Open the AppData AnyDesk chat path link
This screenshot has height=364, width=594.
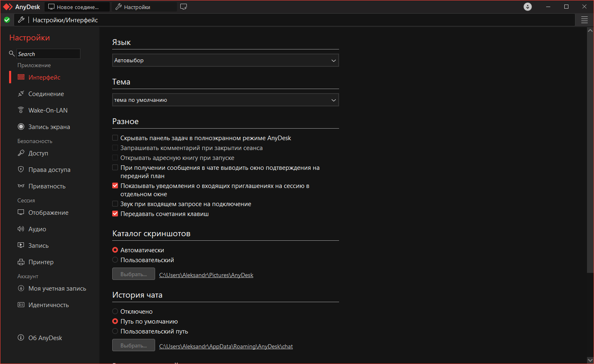[226, 347]
